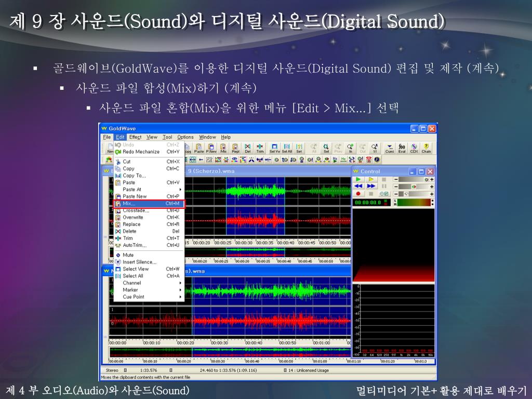Open the control properties button in Control
532x399 pixels.
tap(384, 194)
